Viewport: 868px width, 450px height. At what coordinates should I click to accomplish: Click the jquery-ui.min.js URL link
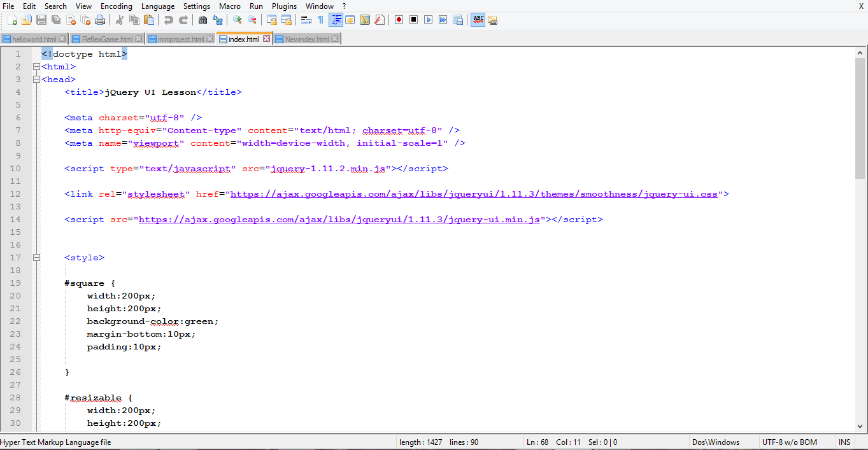coord(339,220)
